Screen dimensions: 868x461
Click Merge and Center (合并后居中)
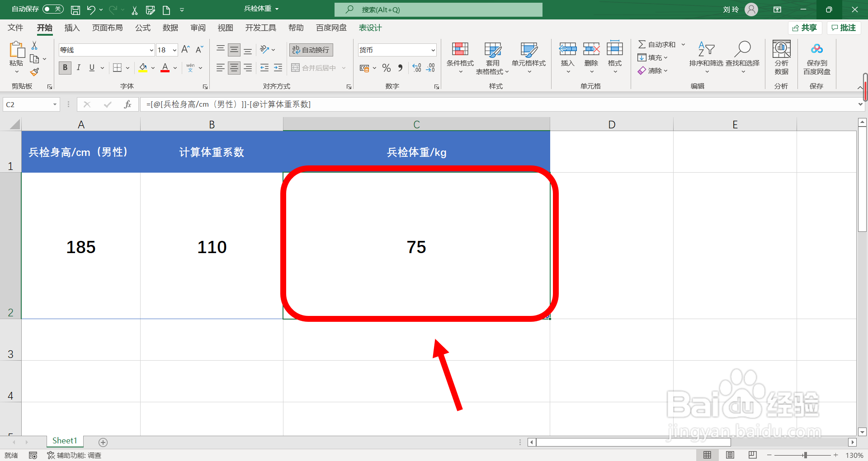coord(314,68)
